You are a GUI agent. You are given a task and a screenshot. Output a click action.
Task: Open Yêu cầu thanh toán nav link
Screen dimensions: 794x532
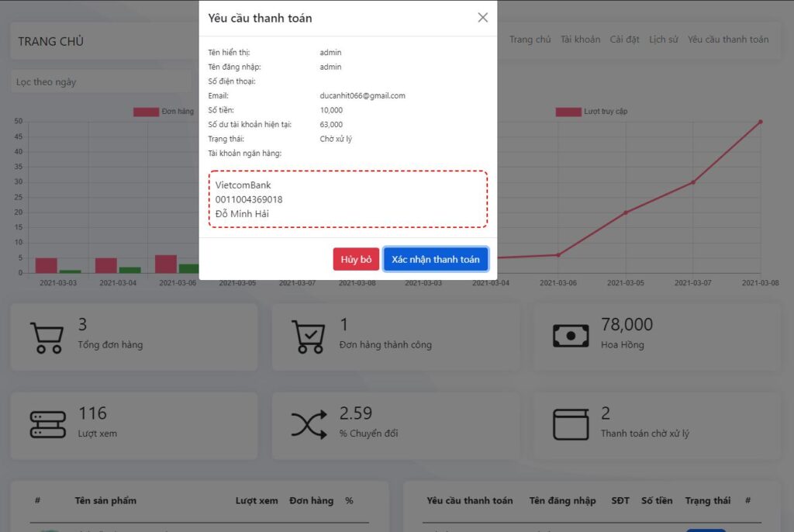coord(727,40)
